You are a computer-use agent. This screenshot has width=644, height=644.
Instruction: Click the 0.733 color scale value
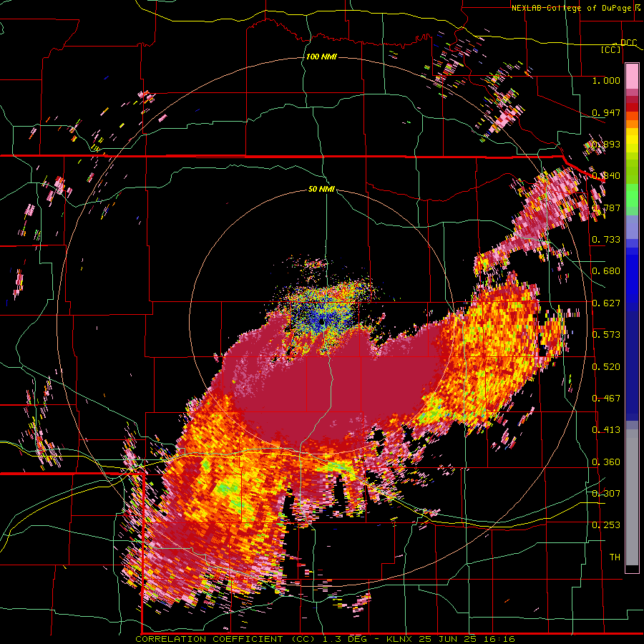click(606, 240)
